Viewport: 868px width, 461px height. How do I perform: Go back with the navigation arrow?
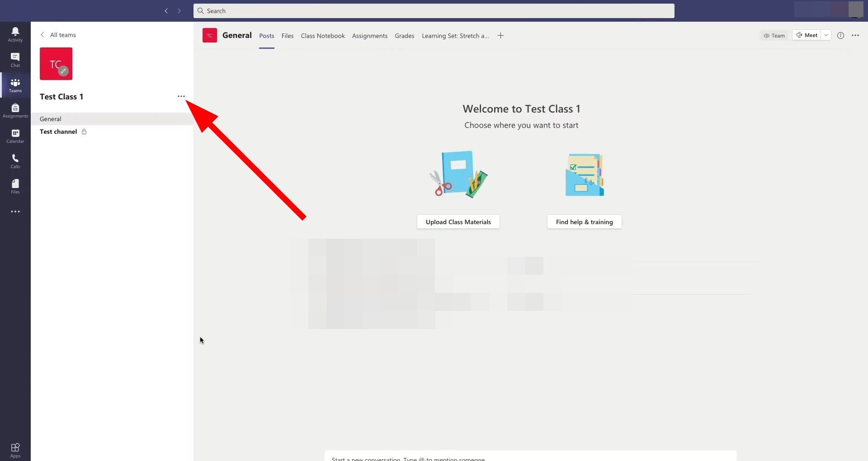pos(166,11)
